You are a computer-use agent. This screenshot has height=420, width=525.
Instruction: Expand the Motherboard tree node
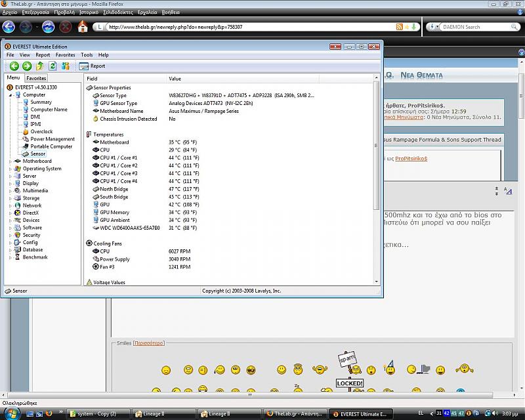10,161
